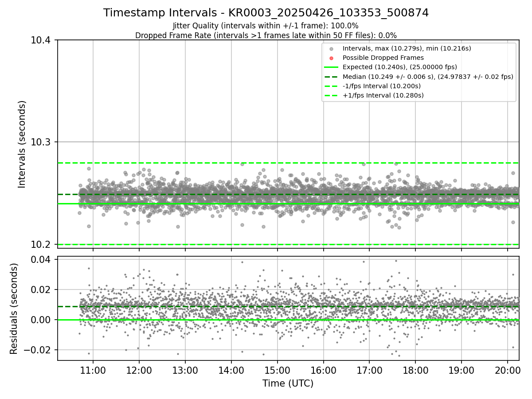Click the red dot marker in legend
532x399 pixels.
pos(331,58)
